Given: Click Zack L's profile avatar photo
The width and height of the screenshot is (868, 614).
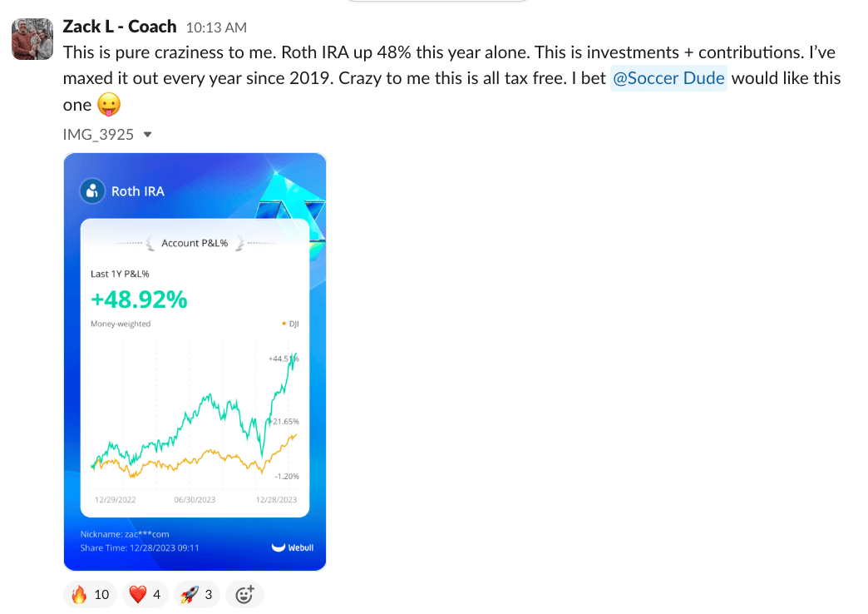Looking at the screenshot, I should (32, 39).
